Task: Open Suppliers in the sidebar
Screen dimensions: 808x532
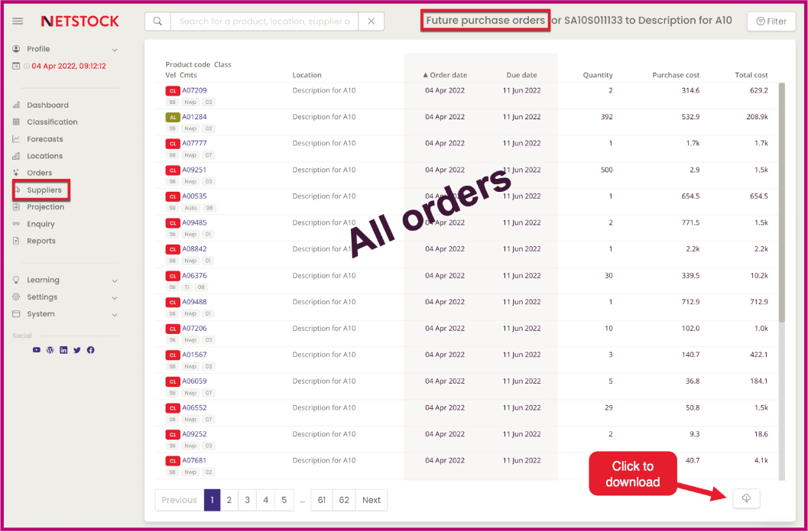Action: pos(44,190)
